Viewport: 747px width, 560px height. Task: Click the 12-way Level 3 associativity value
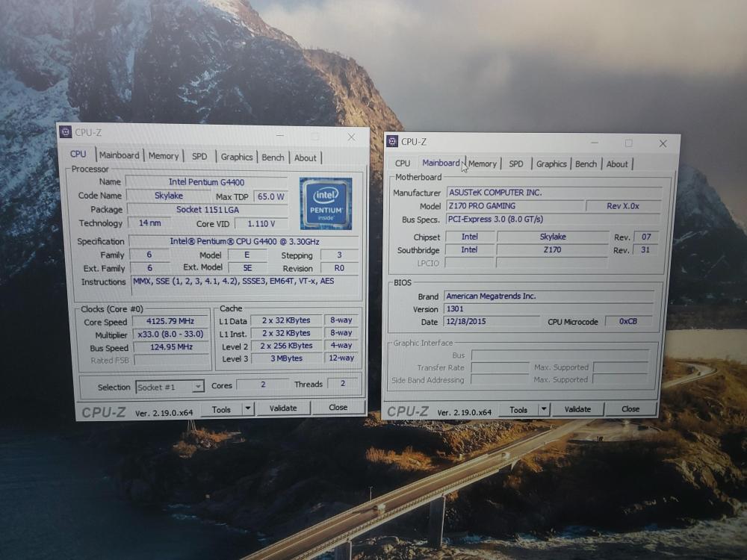coord(341,358)
